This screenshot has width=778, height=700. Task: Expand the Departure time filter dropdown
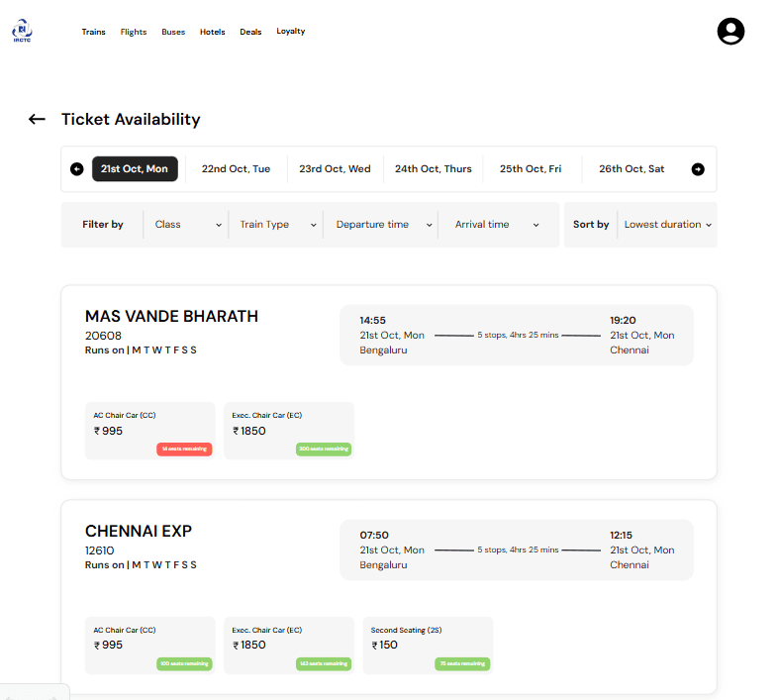[383, 225]
